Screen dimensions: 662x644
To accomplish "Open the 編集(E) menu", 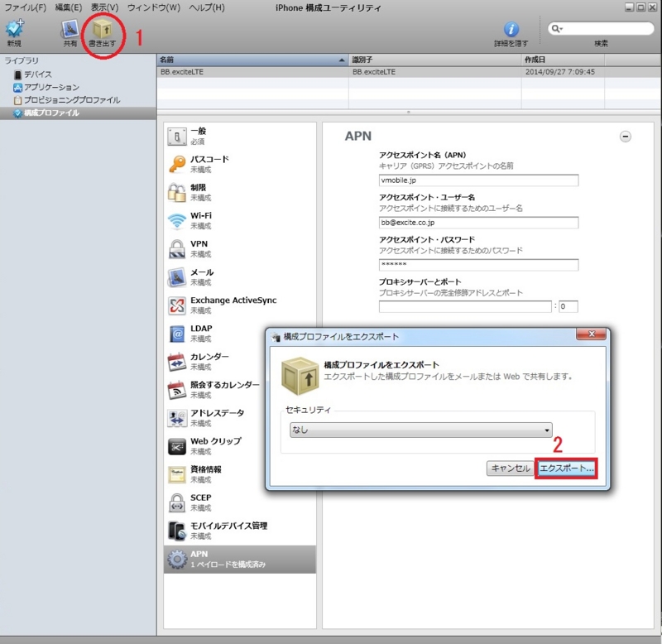I will (69, 7).
